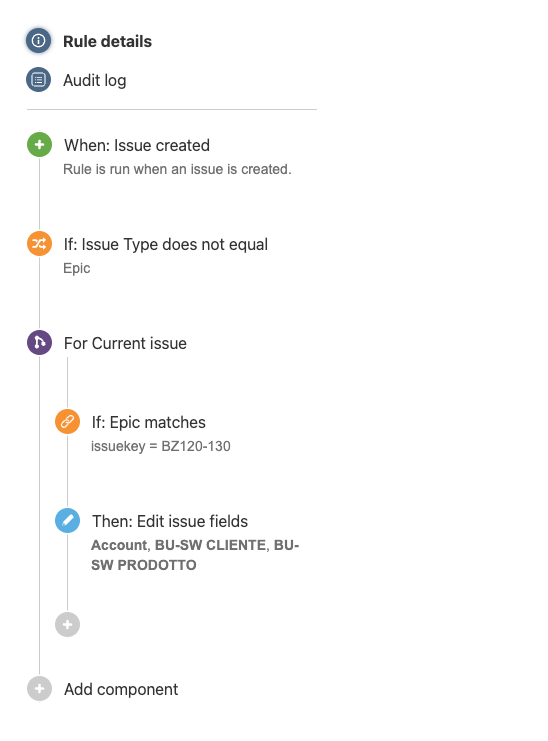Select the For Current issue branch

[x=125, y=343]
